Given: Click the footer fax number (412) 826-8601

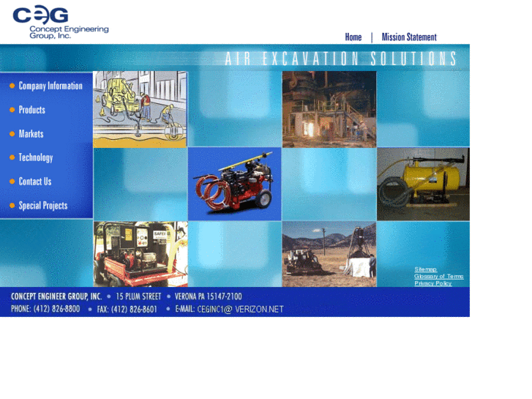Looking at the screenshot, I should point(134,310).
